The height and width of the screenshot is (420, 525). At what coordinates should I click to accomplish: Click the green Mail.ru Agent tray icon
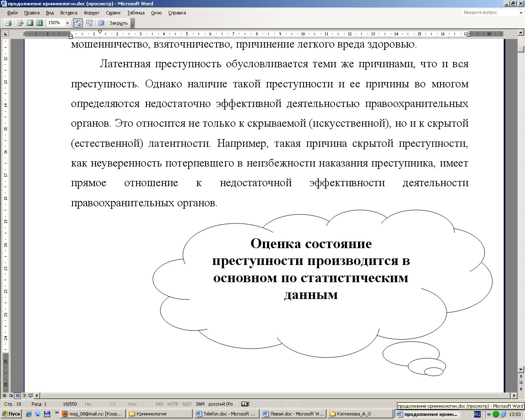[x=496, y=414]
